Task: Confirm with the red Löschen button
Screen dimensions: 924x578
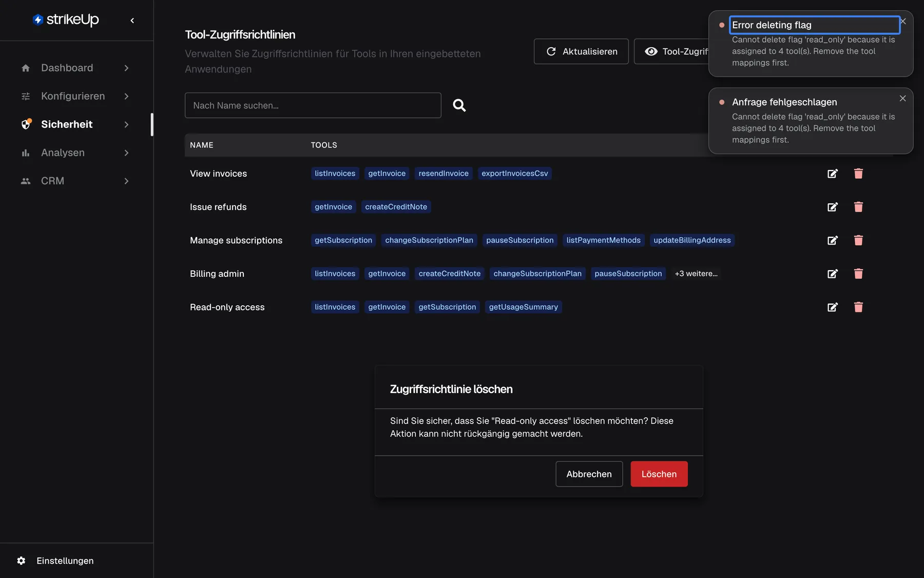Action: (x=659, y=474)
